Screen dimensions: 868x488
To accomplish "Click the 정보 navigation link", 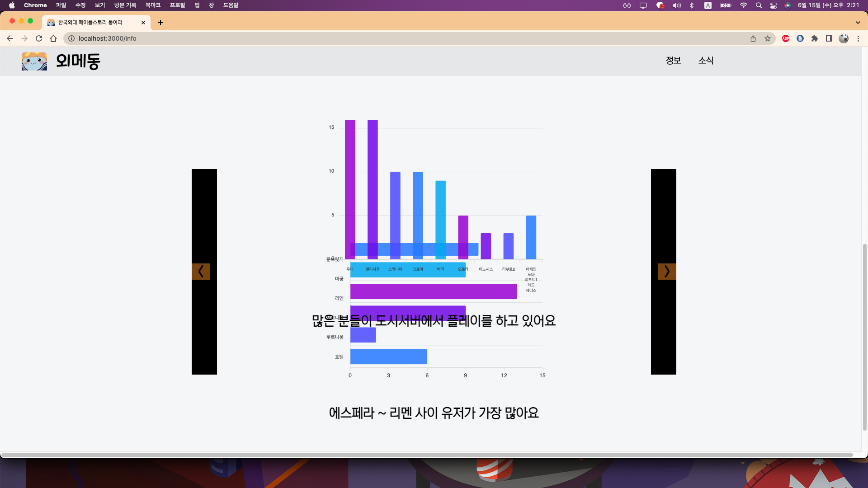I will click(673, 61).
